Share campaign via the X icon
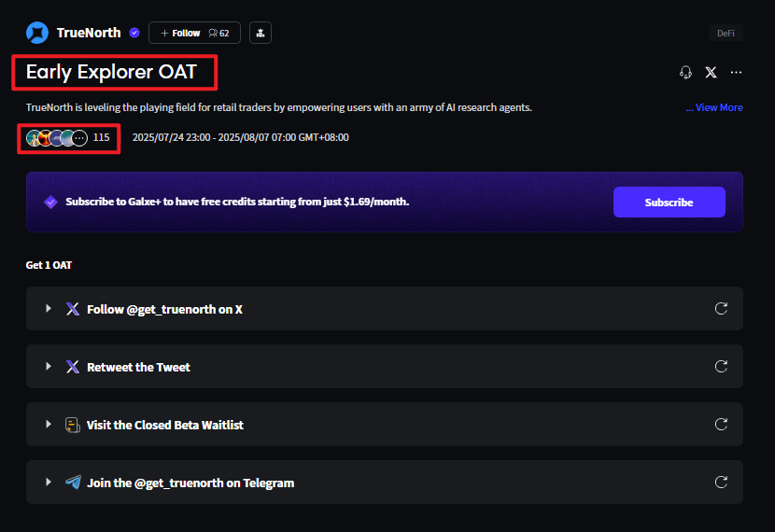 click(x=711, y=73)
